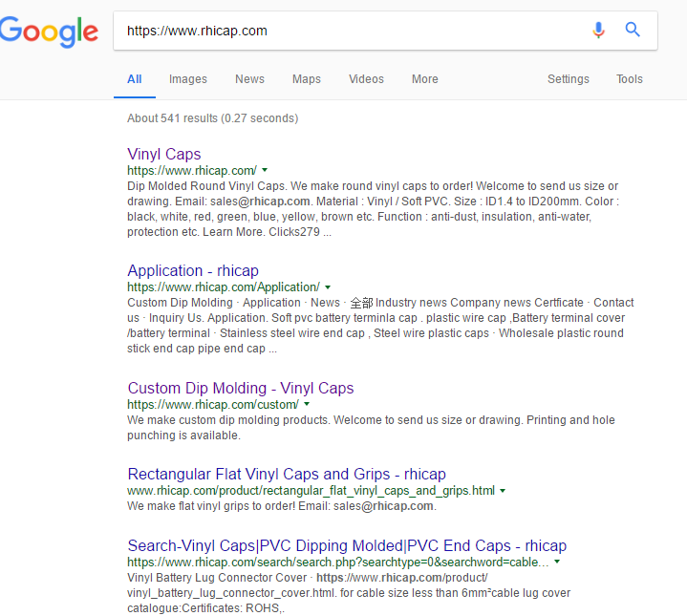
Task: Expand dropdown arrow beside rhicap.com/custom/ URL
Action: point(307,404)
